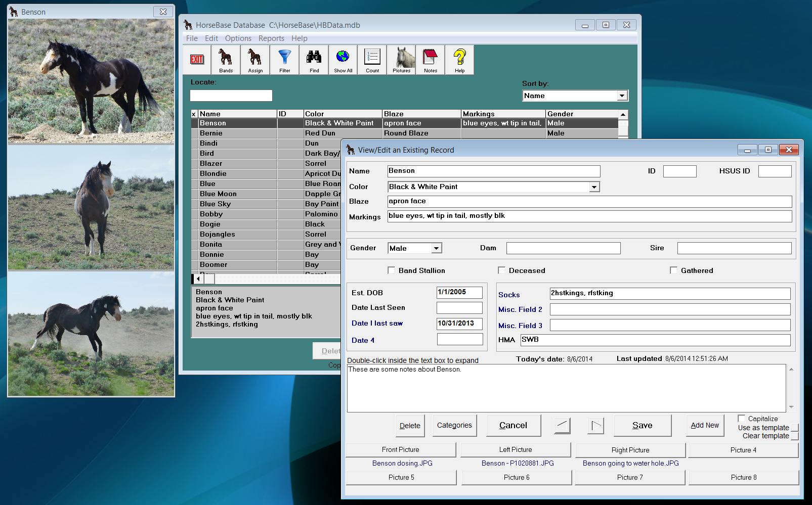Toggle the Band Stallion checkbox
The height and width of the screenshot is (505, 812).
pyautogui.click(x=391, y=270)
